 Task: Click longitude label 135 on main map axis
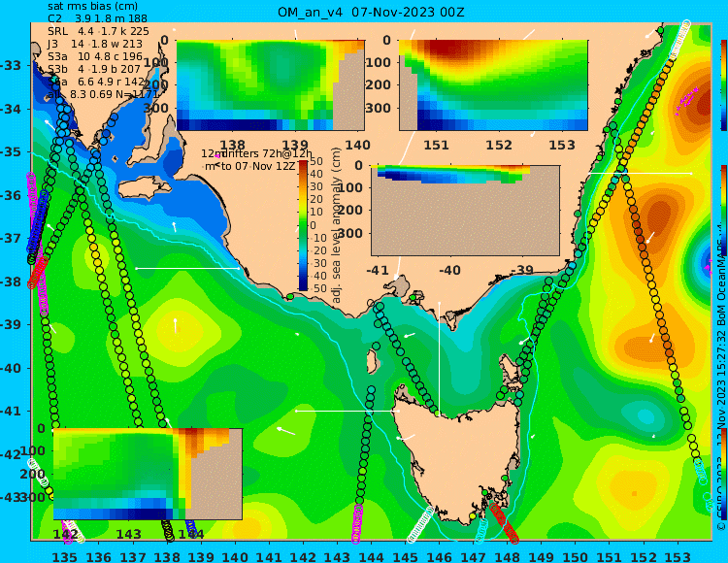pos(64,557)
